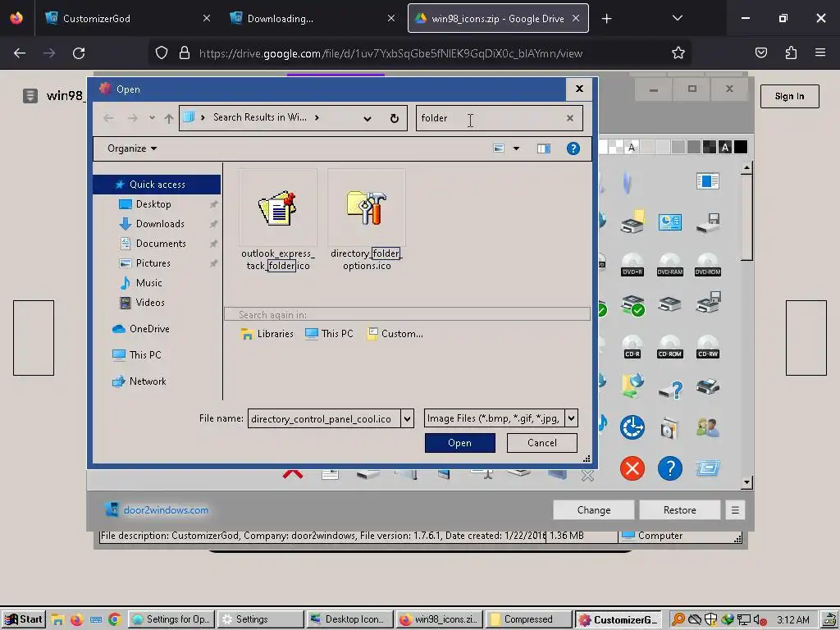840x630 pixels.
Task: Open the Windows Start button
Action: [x=23, y=619]
